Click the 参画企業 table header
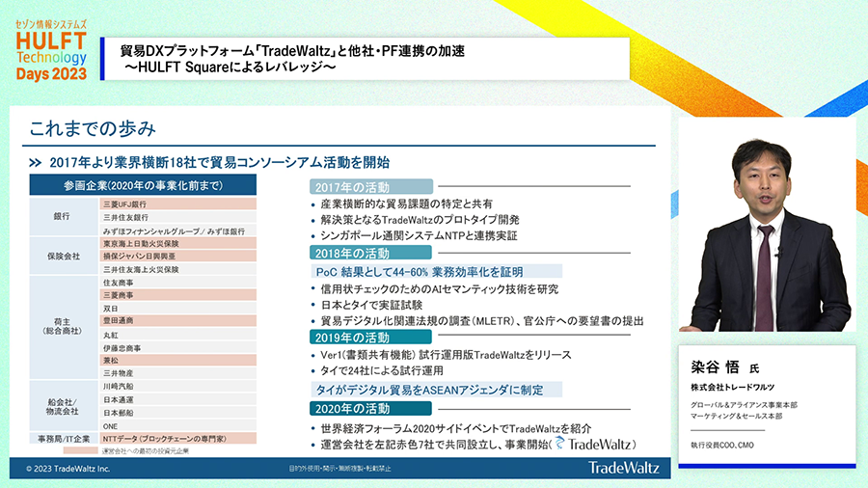868x488 pixels. (143, 185)
